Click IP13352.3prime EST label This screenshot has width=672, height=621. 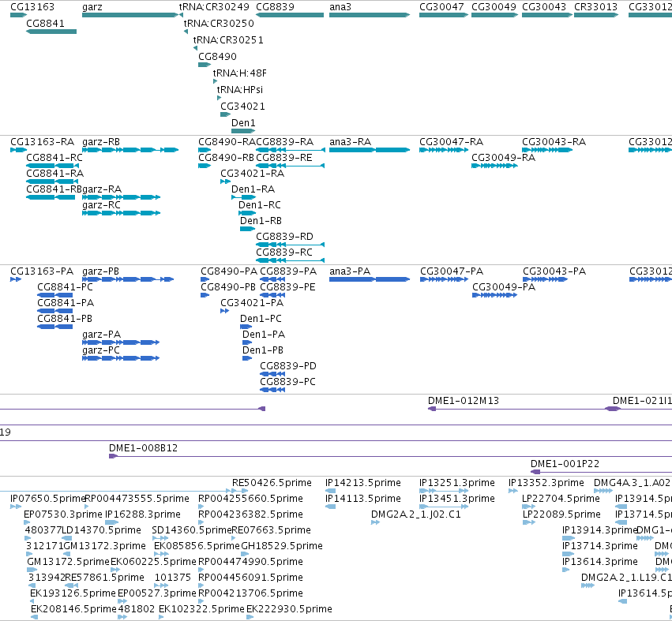pos(546,483)
